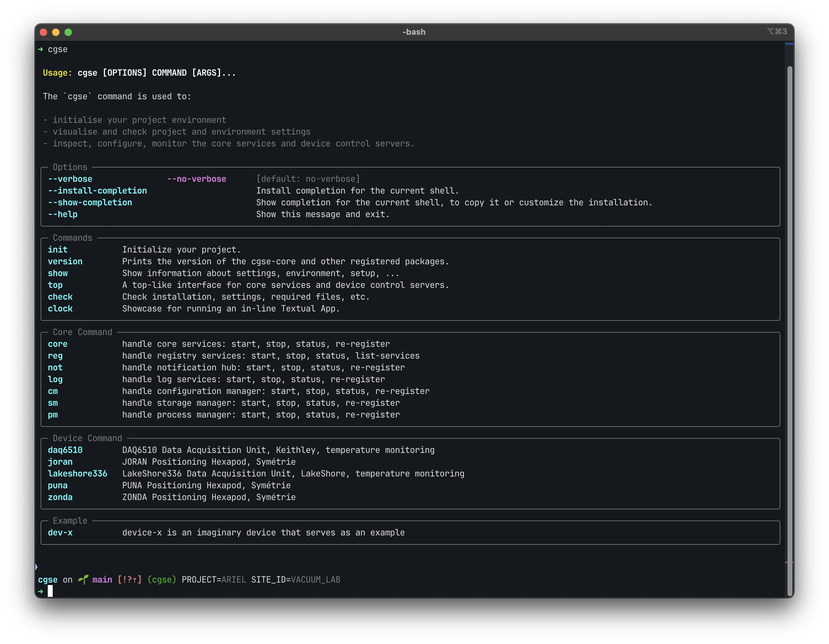This screenshot has width=829, height=644.
Task: Select the --verbose option
Action: pos(70,178)
